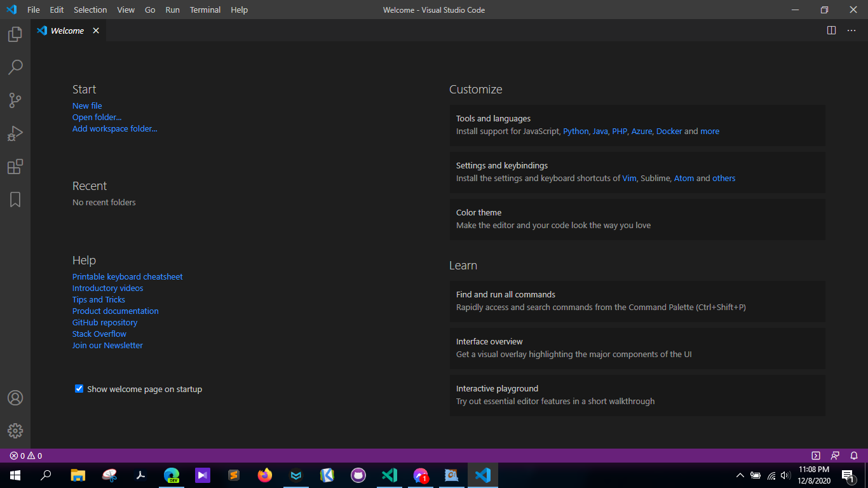Open VS Code Insiders green taskbar icon
Image resolution: width=868 pixels, height=488 pixels.
point(390,475)
